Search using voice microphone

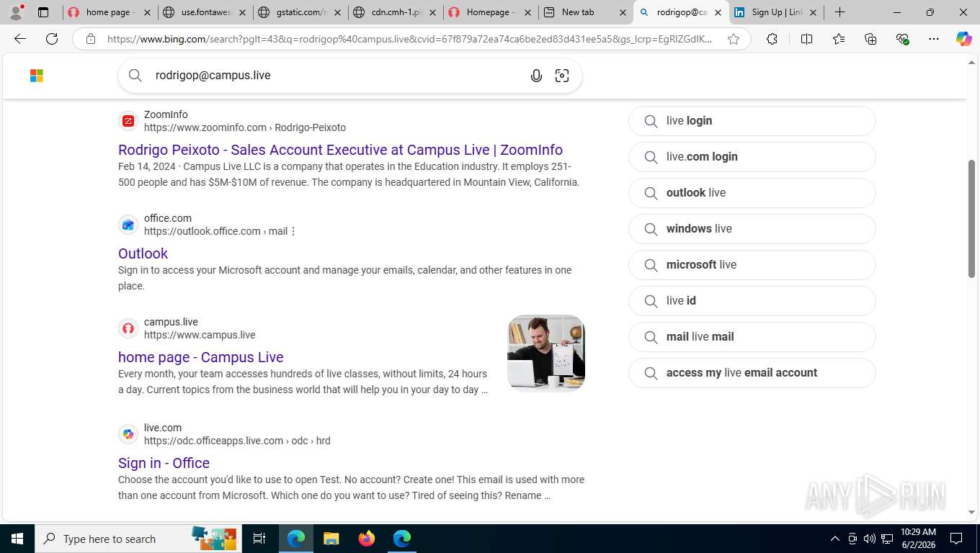coord(536,76)
